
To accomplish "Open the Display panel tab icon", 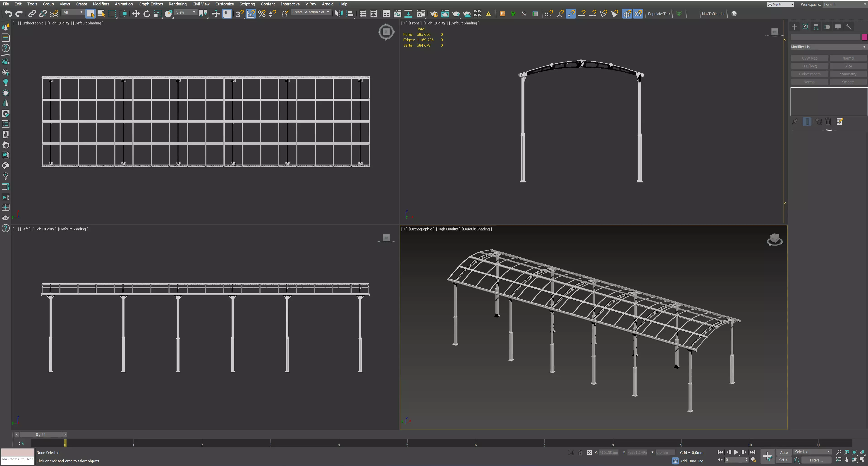I will point(838,27).
